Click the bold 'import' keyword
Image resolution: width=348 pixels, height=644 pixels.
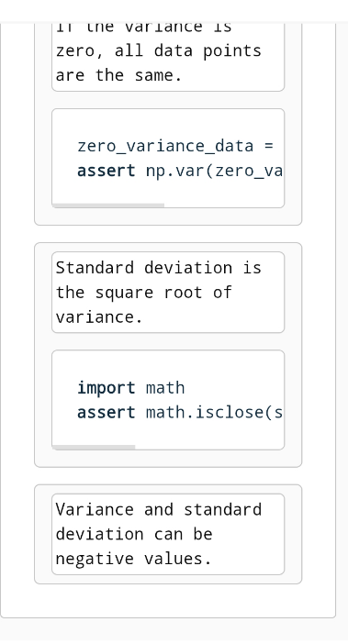coord(106,388)
